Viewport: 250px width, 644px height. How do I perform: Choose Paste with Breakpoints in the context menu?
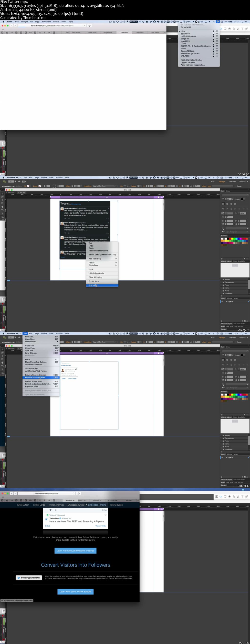pyautogui.click(x=102, y=251)
